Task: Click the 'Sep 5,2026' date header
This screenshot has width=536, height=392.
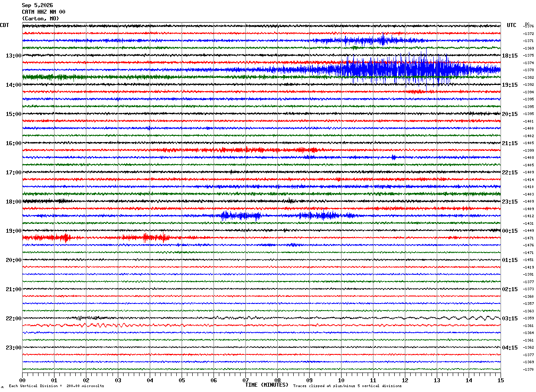Action: [37, 5]
